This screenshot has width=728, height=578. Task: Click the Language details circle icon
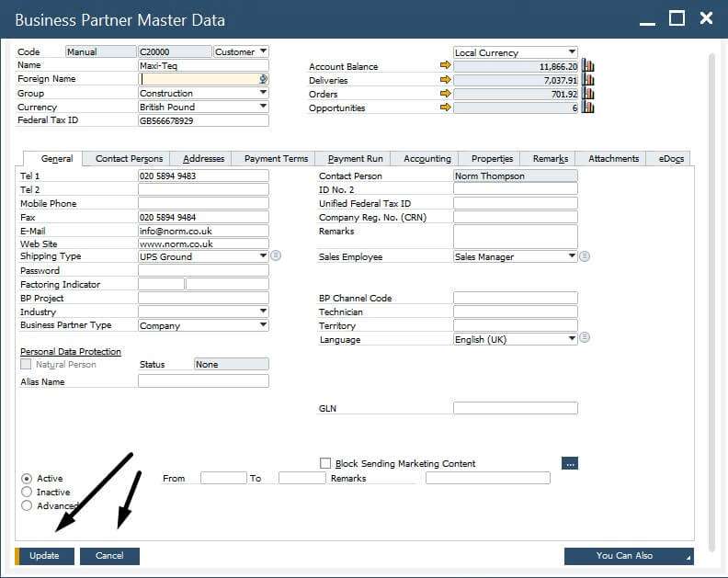(x=585, y=337)
